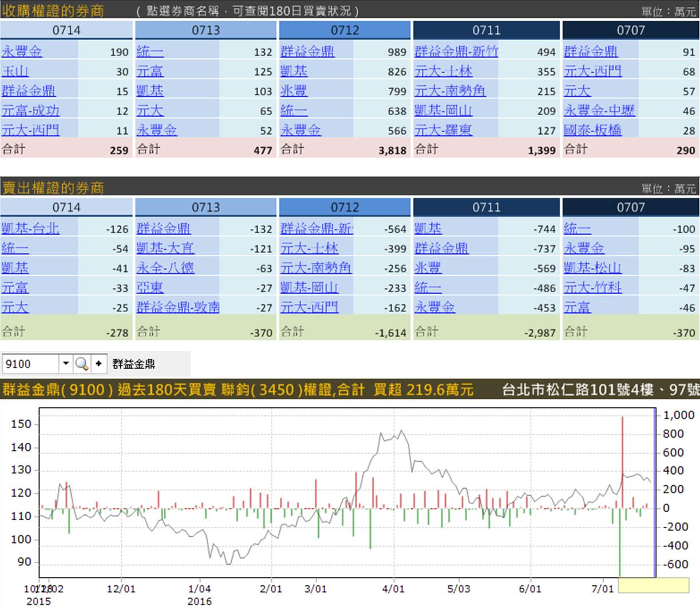
Task: Open 統一 link with value -100
Action: (578, 228)
